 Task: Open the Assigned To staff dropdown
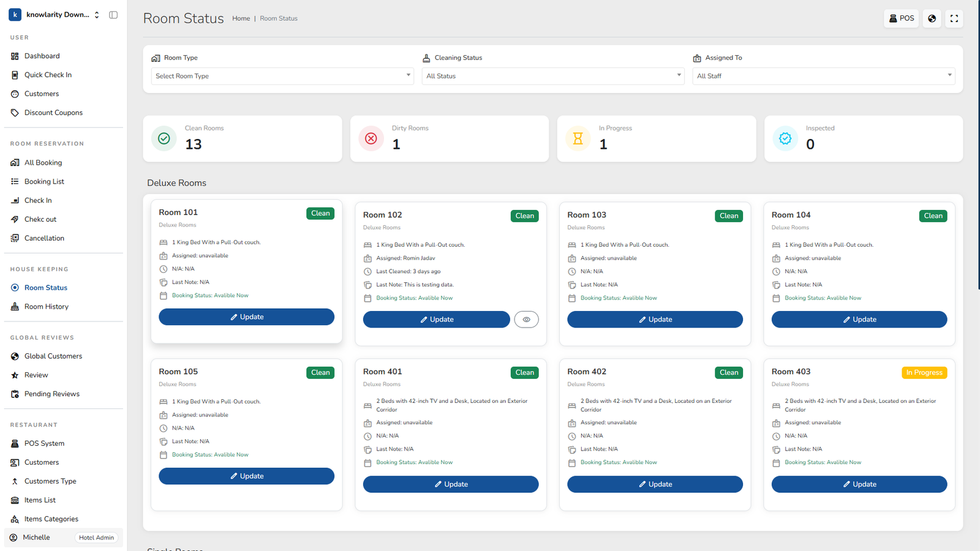[x=823, y=76]
